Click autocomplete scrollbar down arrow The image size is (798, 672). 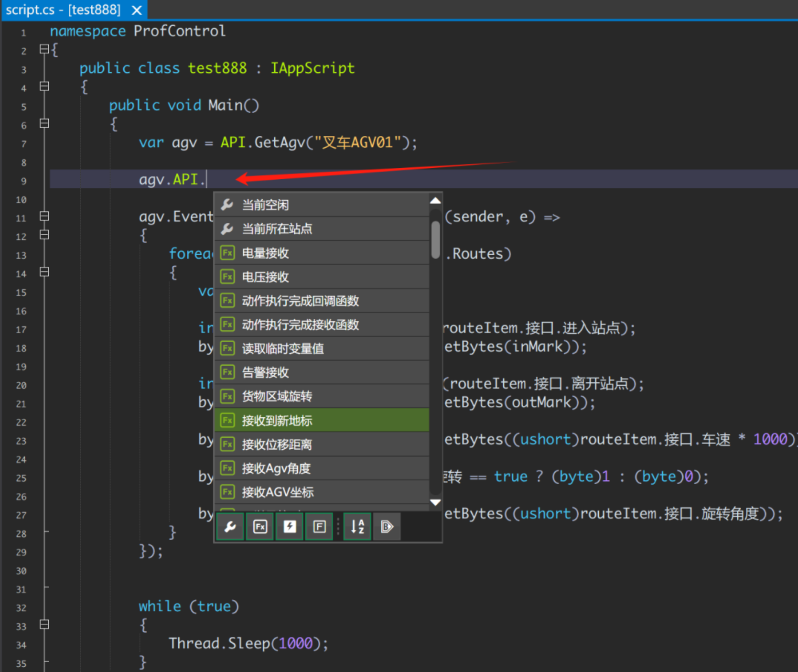pyautogui.click(x=435, y=502)
